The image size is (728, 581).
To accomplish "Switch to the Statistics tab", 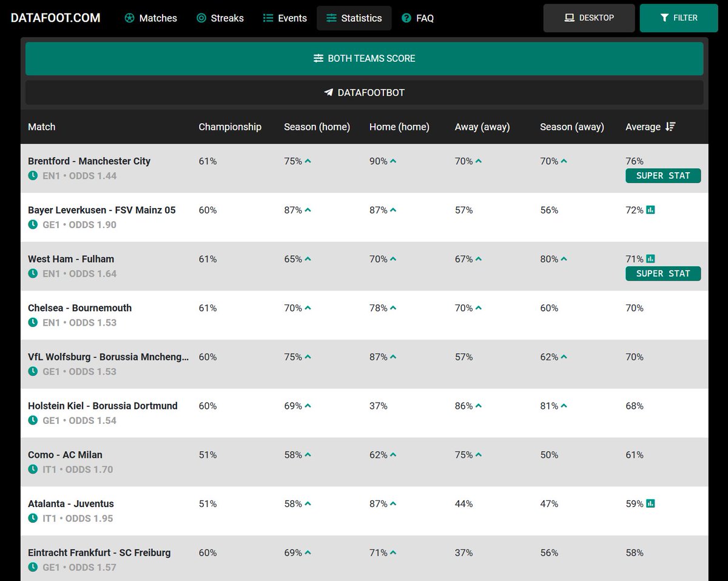I will (x=354, y=18).
